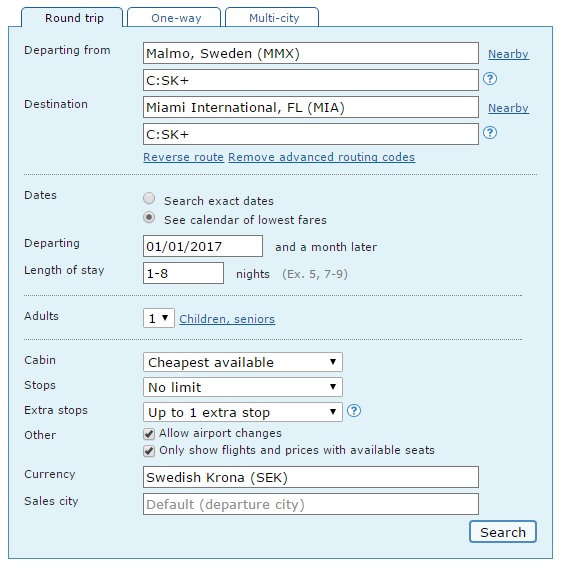Viewport: 563px width, 569px height.
Task: Select the Round trip tab
Action: (x=72, y=17)
